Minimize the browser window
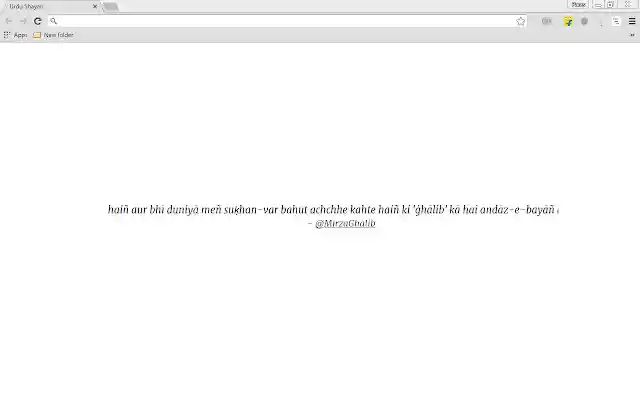Viewport: 640px width, 400px height. [x=598, y=4]
